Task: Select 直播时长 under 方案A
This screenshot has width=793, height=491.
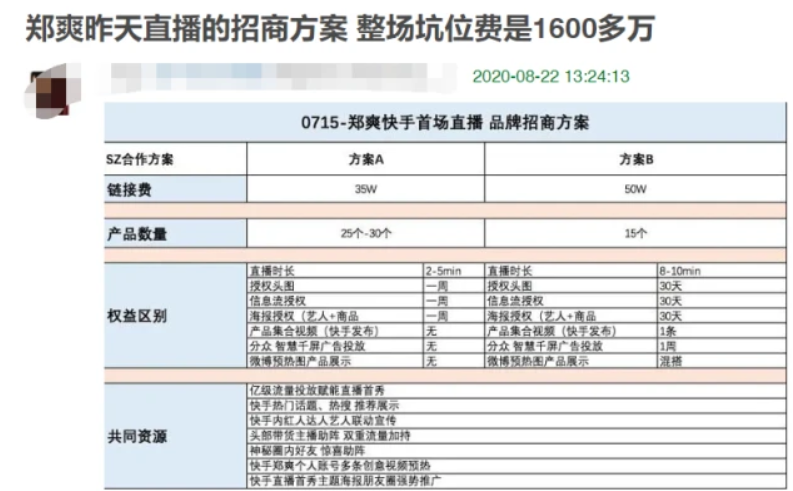Action: [x=335, y=271]
